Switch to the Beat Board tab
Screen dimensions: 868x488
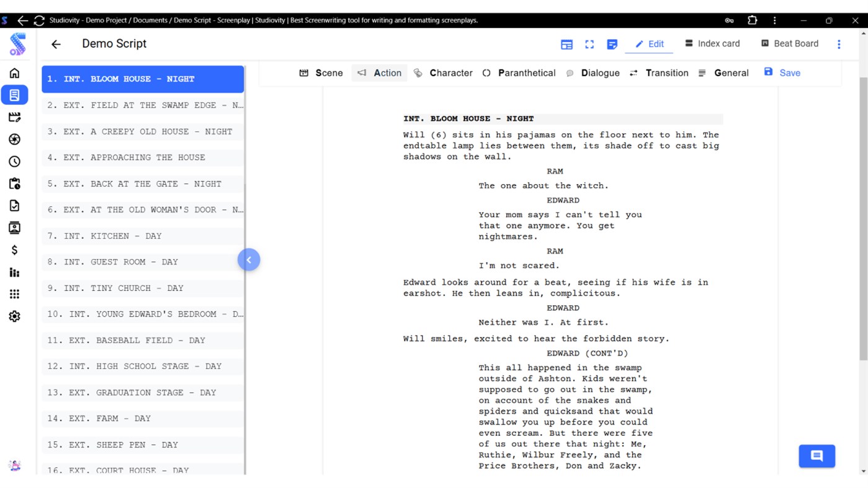tap(789, 43)
